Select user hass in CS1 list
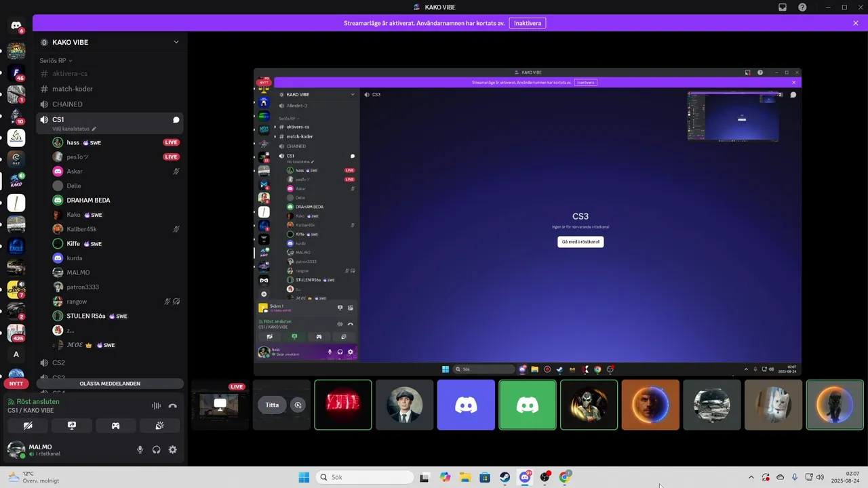 pyautogui.click(x=116, y=142)
